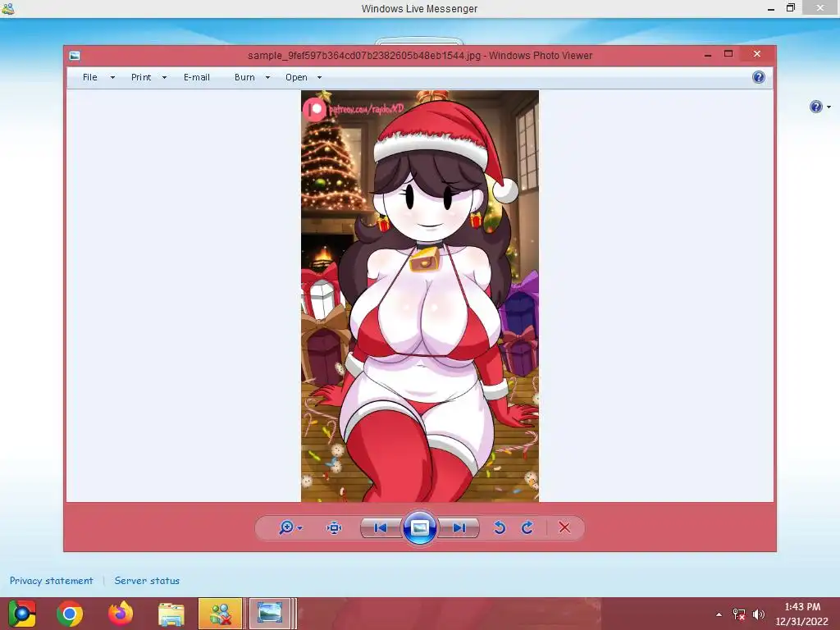Image resolution: width=840 pixels, height=630 pixels.
Task: Show hidden system tray icons
Action: click(x=719, y=614)
